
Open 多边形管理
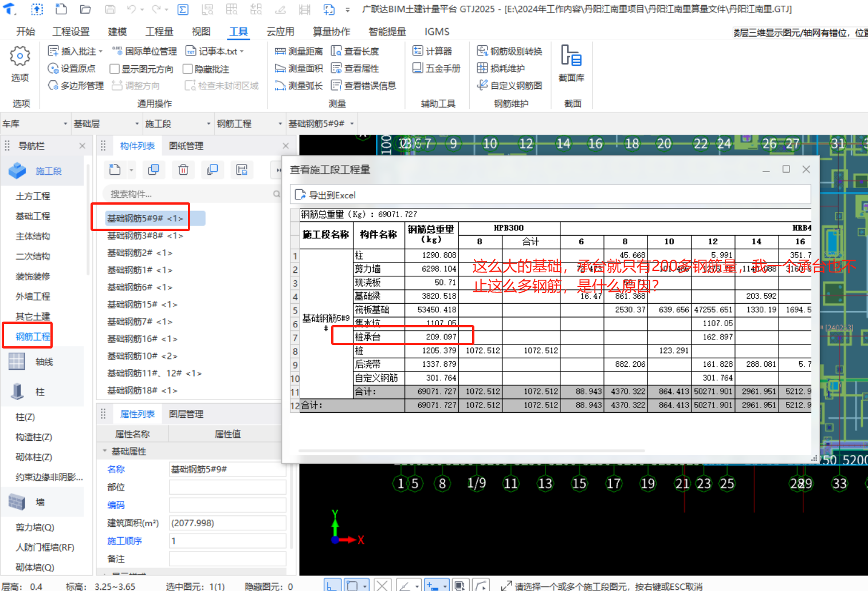pyautogui.click(x=76, y=85)
